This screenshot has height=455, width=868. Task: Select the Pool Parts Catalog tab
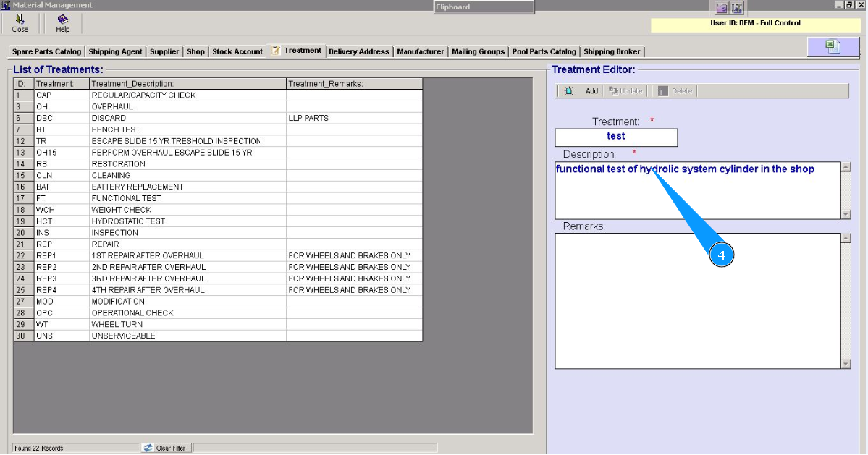[544, 51]
